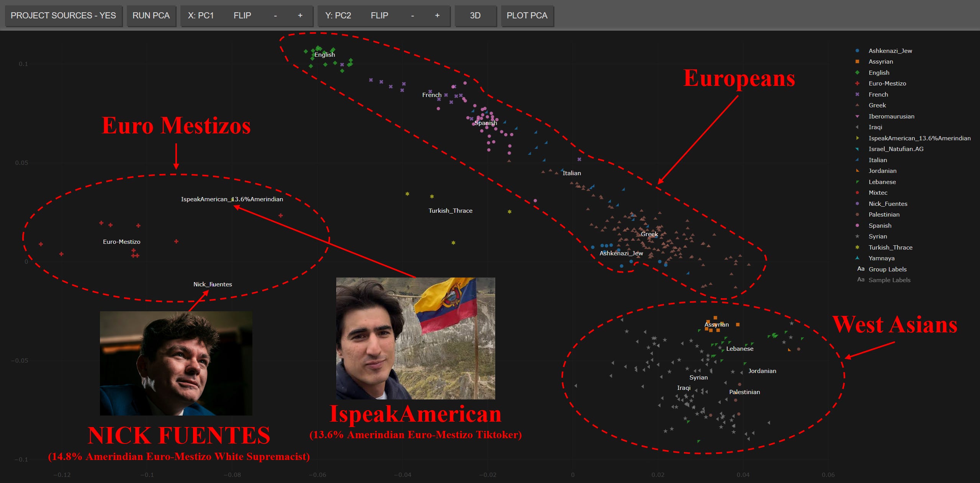Increase the X axis component with plus

click(x=300, y=16)
